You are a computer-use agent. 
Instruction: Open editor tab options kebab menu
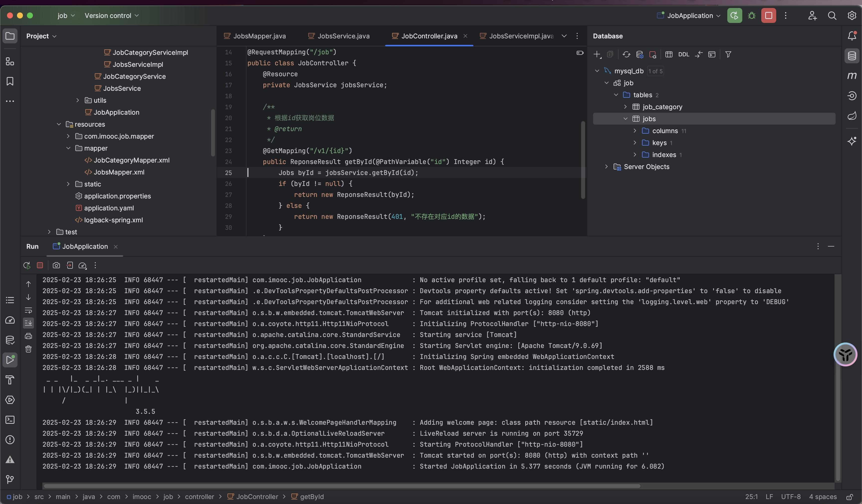pos(577,36)
